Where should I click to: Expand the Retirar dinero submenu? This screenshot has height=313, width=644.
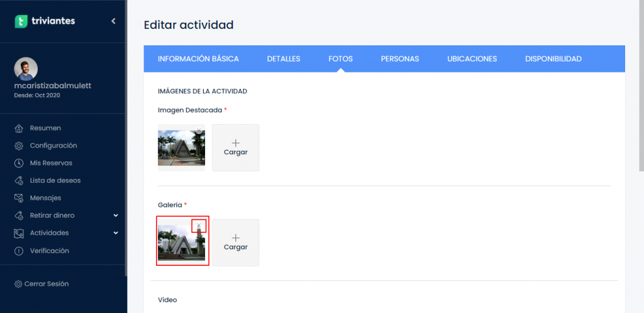coord(116,215)
